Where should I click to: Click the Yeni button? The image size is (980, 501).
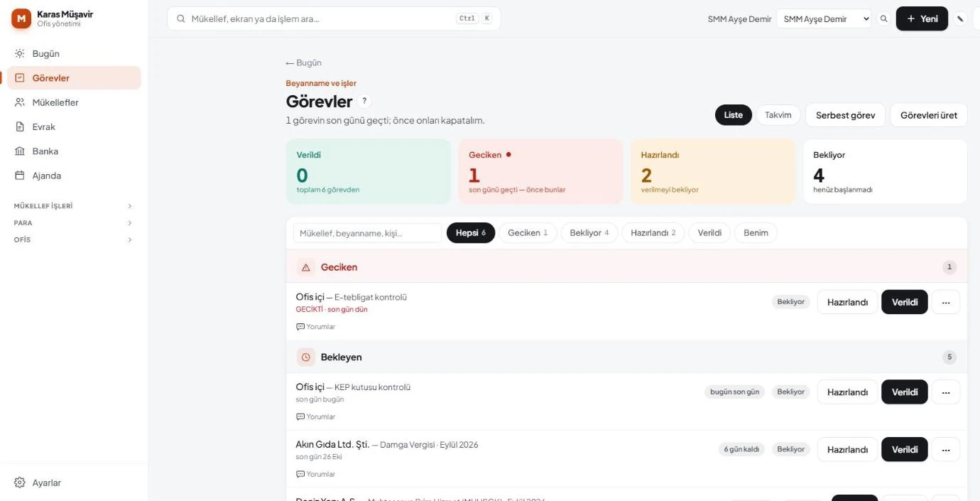(922, 18)
